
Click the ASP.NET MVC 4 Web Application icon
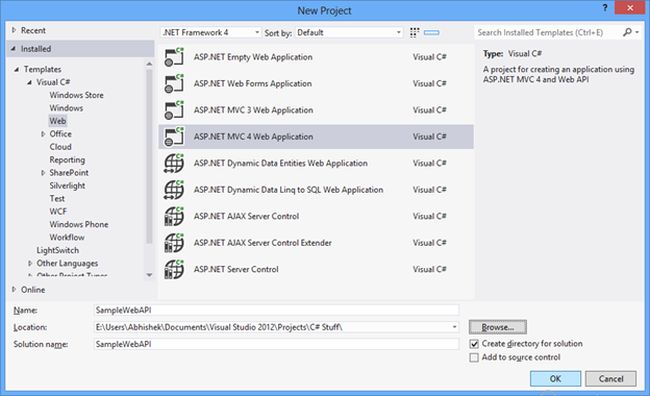point(174,137)
